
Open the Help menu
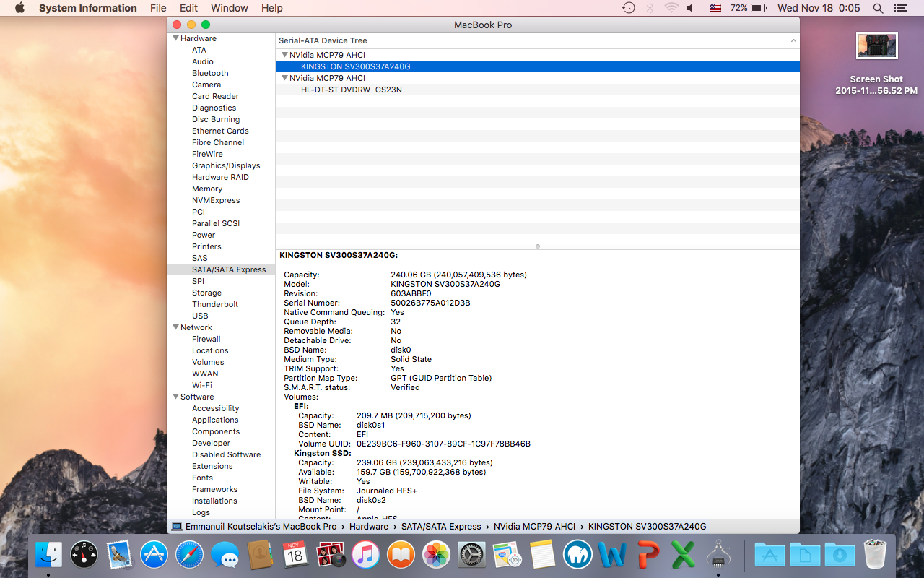pyautogui.click(x=272, y=8)
